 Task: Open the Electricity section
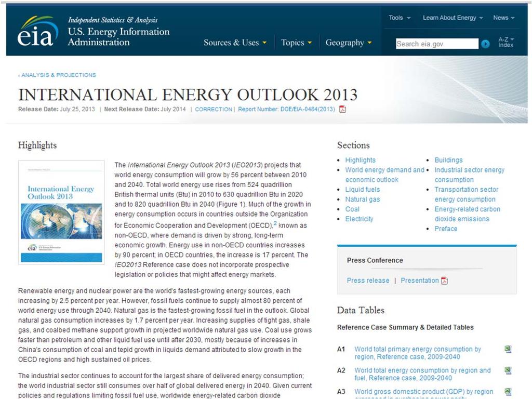tap(359, 219)
